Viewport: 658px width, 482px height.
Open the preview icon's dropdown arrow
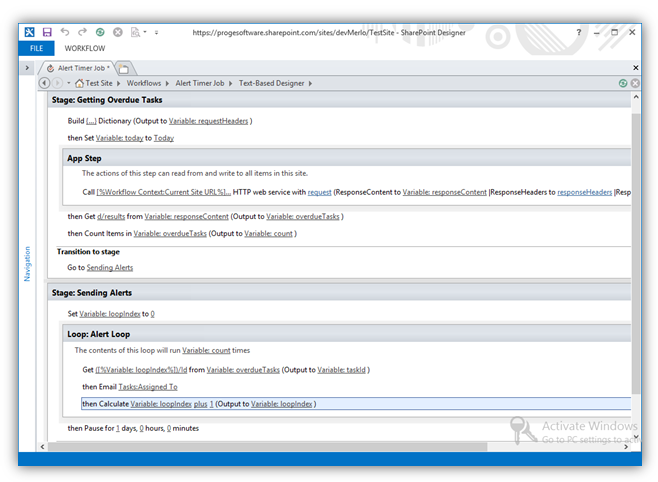(x=145, y=32)
